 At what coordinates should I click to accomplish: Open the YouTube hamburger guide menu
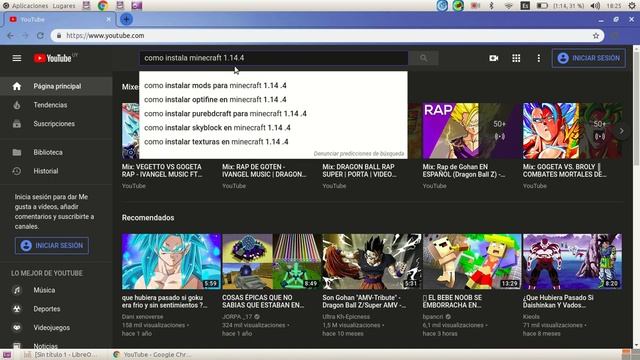(x=17, y=58)
